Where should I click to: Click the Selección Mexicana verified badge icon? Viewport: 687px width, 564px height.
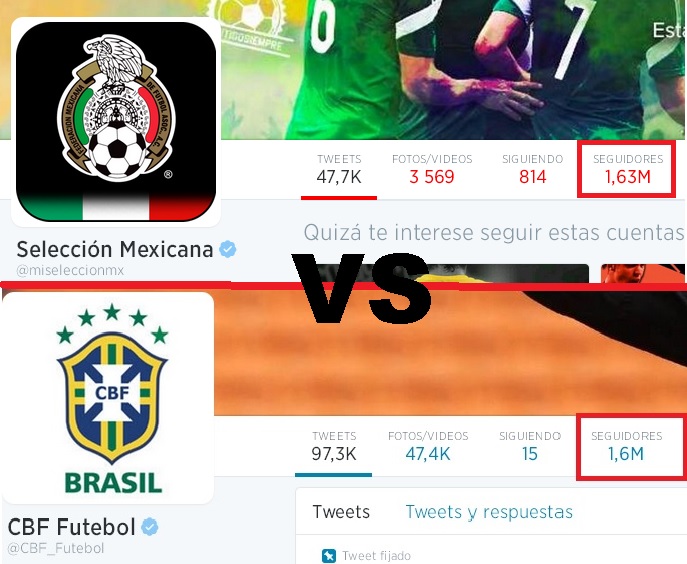tap(228, 249)
